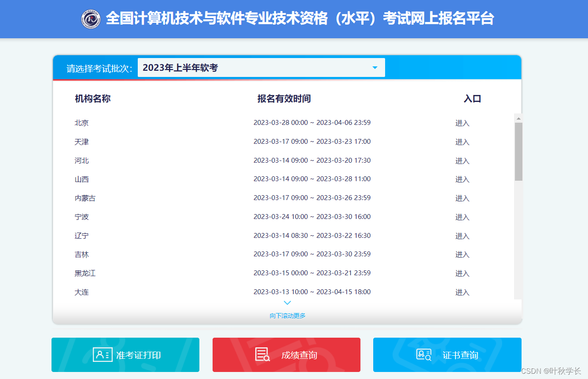Image resolution: width=588 pixels, height=379 pixels.
Task: Click 进入 for 北京
Action: 463,123
